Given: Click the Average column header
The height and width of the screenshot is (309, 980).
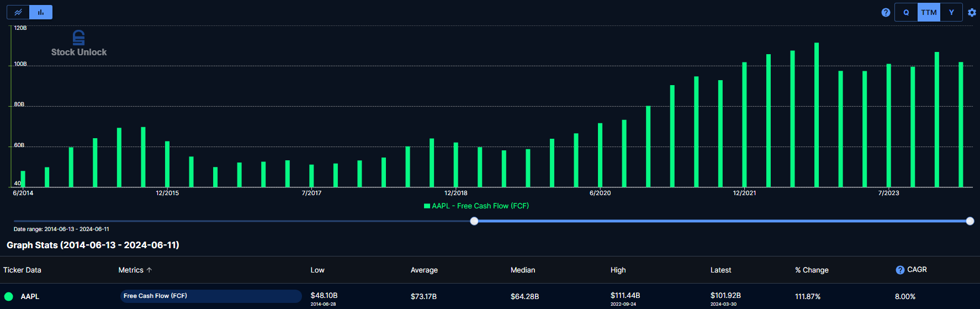Looking at the screenshot, I should (424, 270).
